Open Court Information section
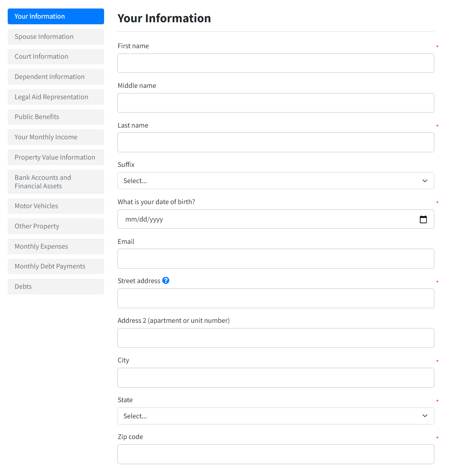Screen dimensions: 476x469 (56, 57)
